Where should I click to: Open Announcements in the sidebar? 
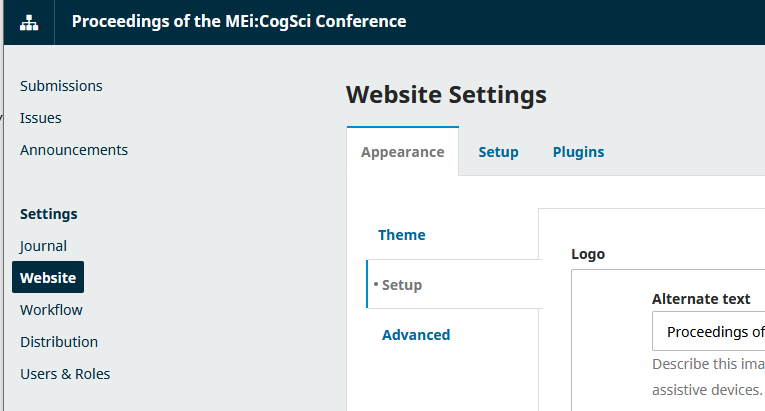(x=74, y=150)
